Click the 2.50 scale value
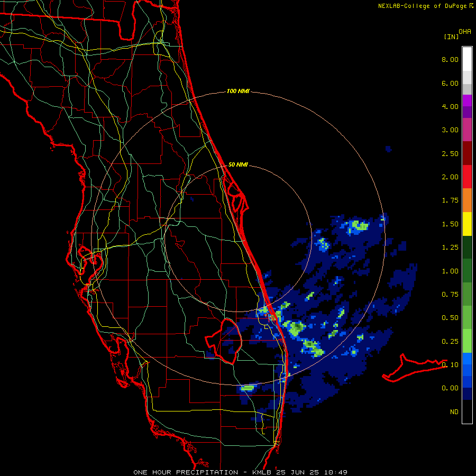 (450, 153)
